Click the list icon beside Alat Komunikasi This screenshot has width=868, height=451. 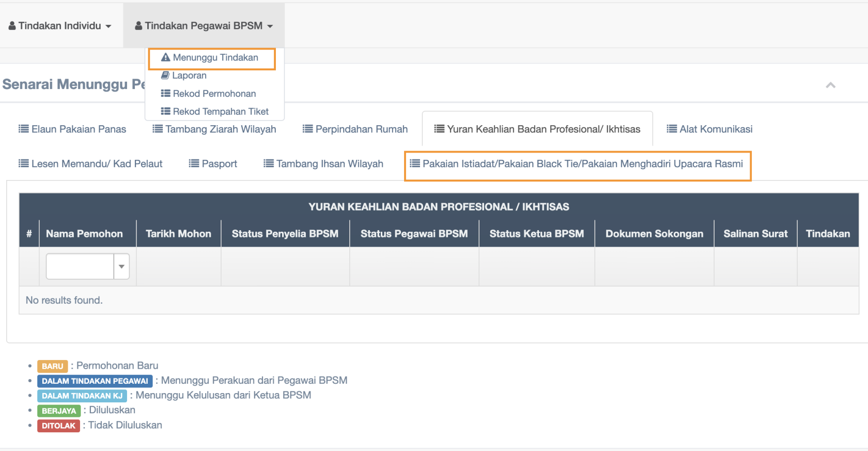point(672,129)
